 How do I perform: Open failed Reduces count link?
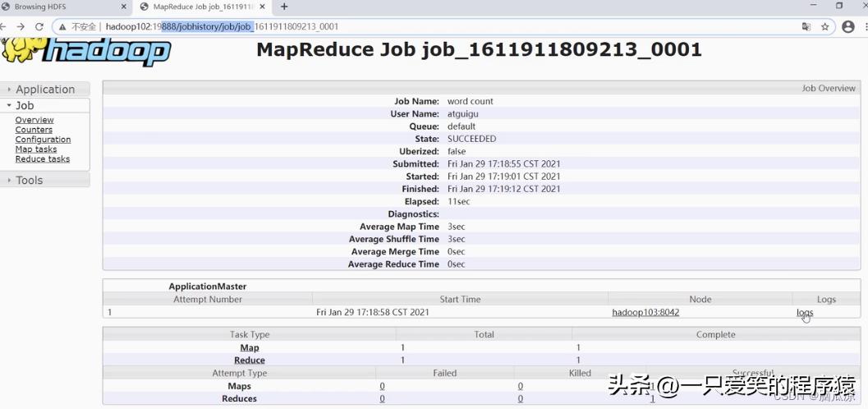383,398
